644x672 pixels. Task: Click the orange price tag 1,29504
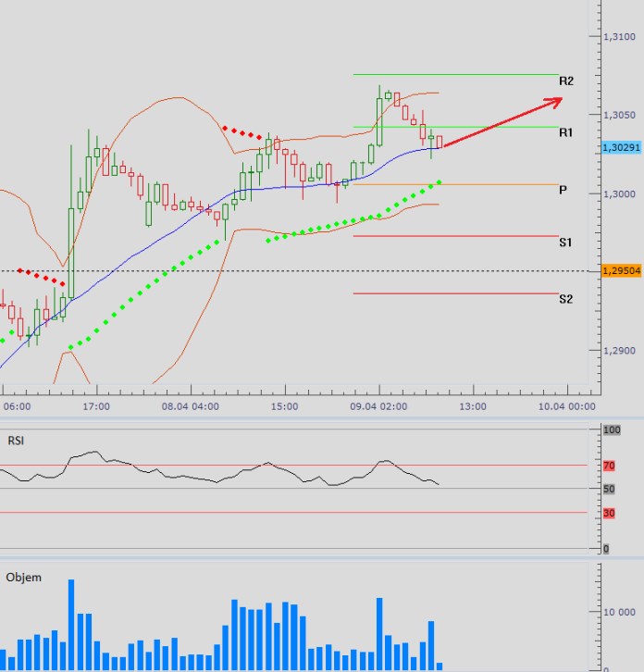coord(621,271)
